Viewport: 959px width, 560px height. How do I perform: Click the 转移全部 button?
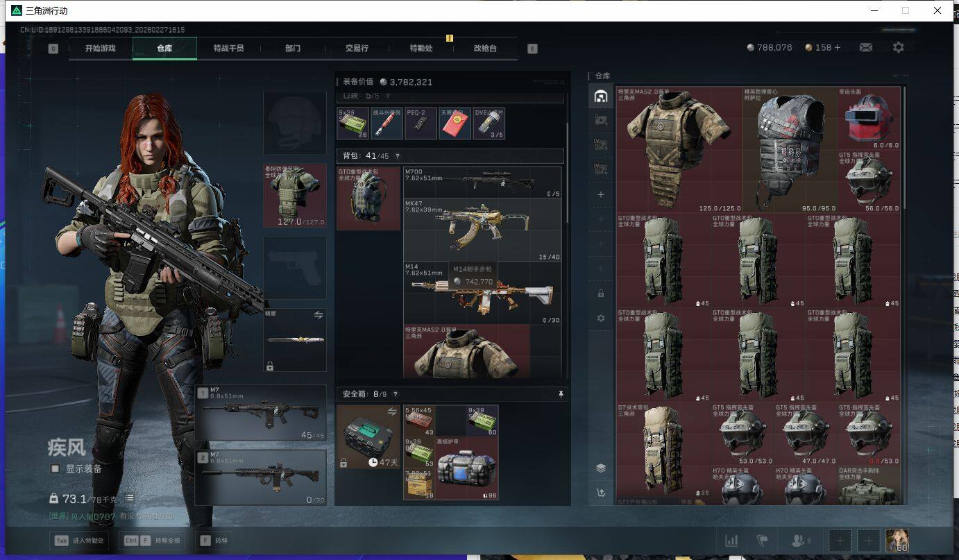[153, 541]
